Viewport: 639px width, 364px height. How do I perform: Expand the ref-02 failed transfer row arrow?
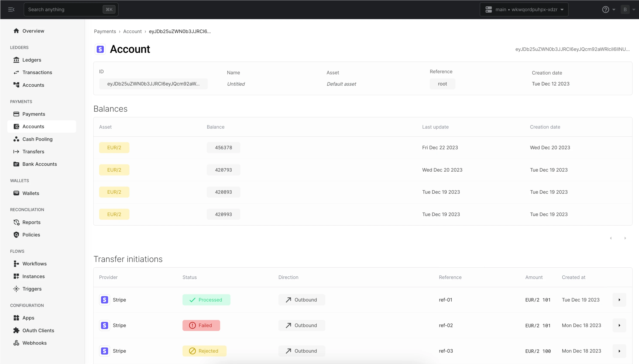tap(619, 325)
